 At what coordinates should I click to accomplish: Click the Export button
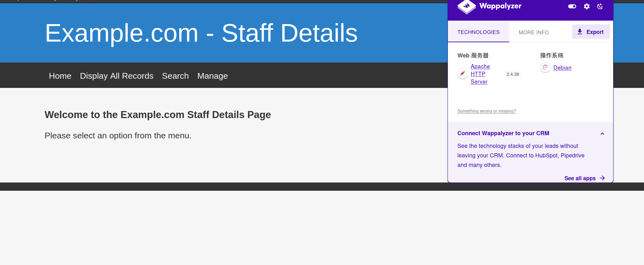point(591,32)
